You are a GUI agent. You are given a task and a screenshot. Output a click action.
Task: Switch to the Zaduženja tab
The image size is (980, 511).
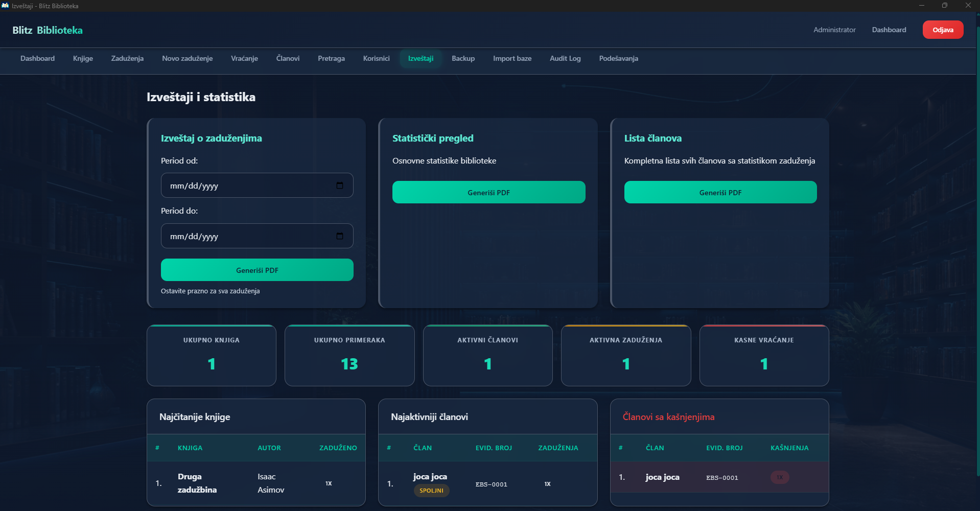127,58
